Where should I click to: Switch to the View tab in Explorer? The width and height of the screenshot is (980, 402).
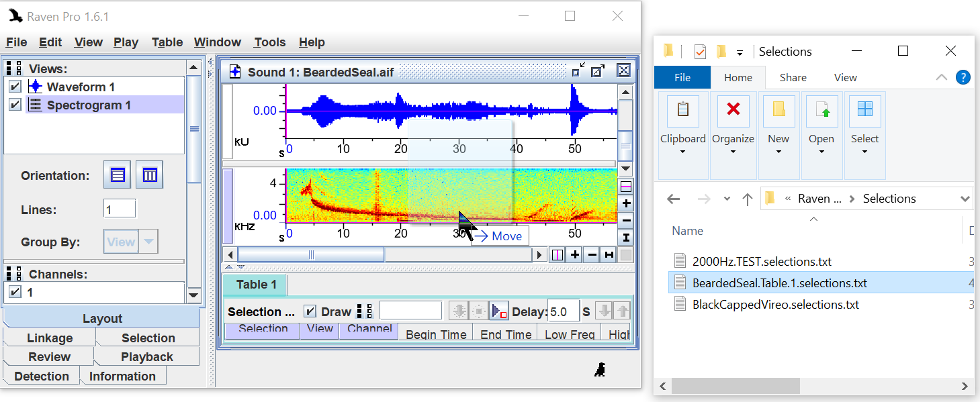[845, 77]
